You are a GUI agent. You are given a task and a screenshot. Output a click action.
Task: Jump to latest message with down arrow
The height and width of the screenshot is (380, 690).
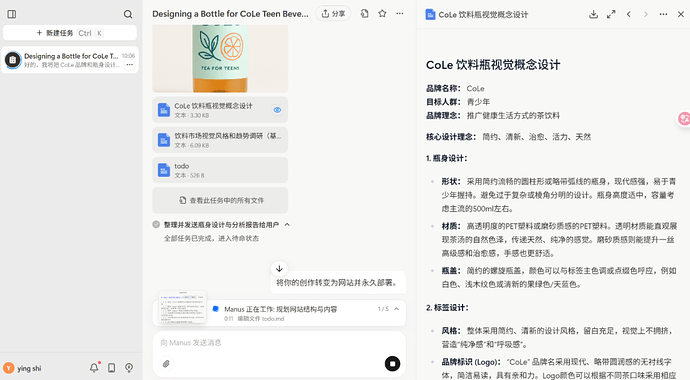(x=279, y=268)
